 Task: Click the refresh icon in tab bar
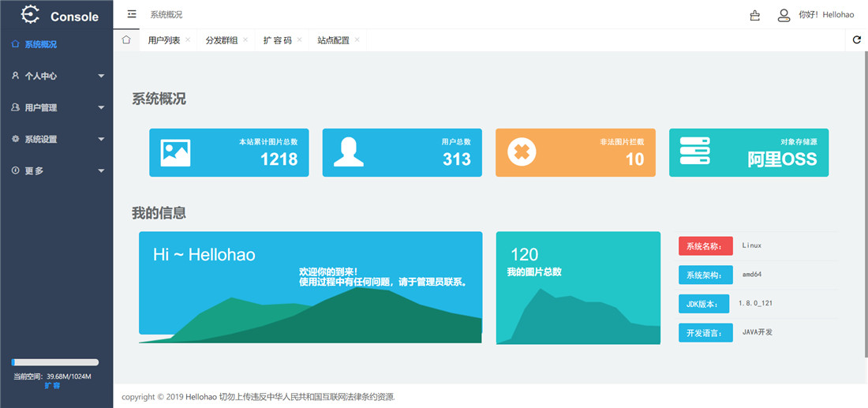[857, 40]
